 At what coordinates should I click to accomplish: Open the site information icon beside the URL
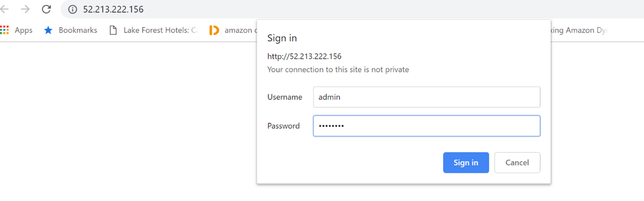pos(73,9)
